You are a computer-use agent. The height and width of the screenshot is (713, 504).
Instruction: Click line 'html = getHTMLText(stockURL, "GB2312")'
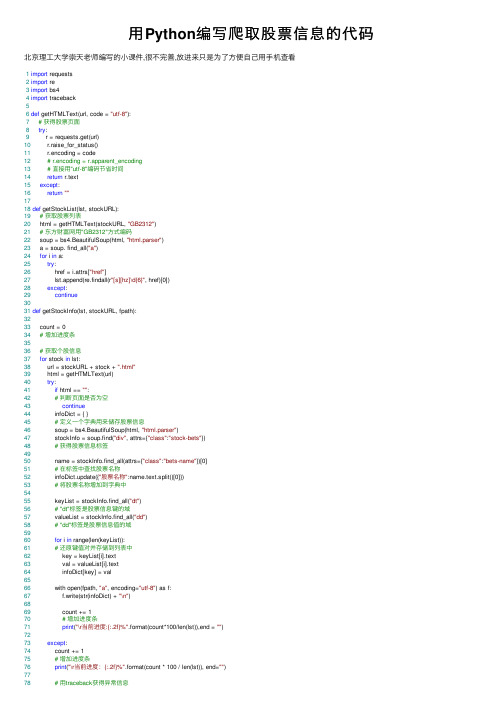pyautogui.click(x=98, y=224)
